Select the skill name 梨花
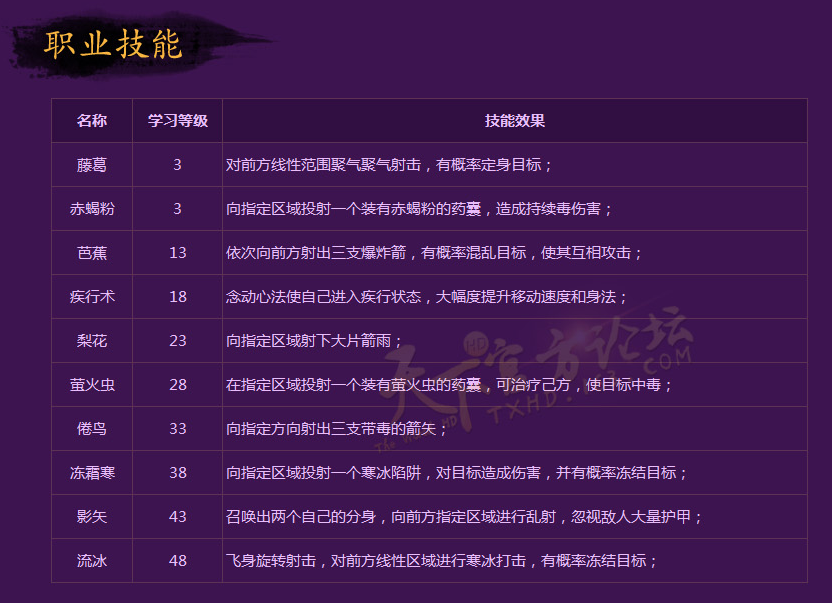Screen dimensions: 832x603 (92, 341)
